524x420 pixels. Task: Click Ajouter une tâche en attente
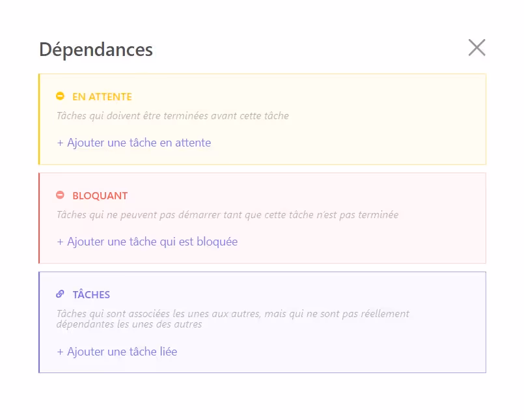click(x=133, y=143)
